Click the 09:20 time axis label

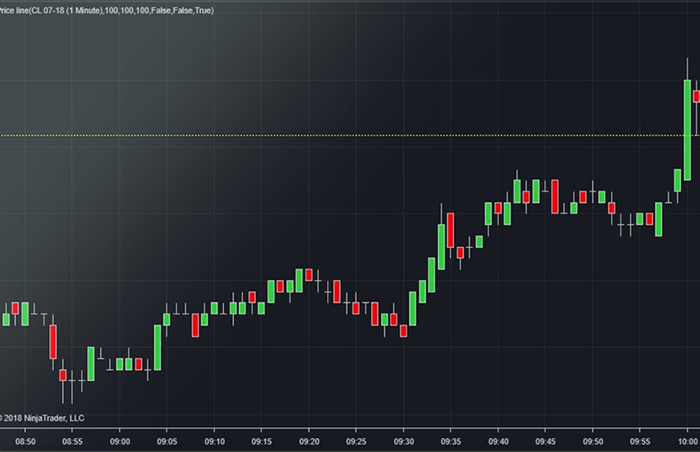[x=309, y=441]
